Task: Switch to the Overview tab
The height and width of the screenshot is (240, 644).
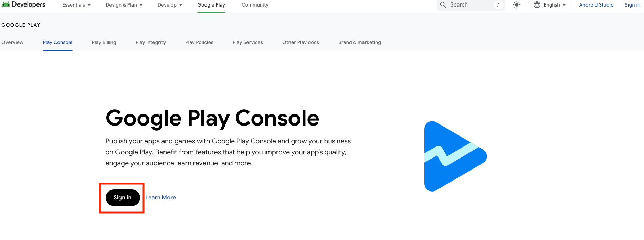Action: (12, 42)
